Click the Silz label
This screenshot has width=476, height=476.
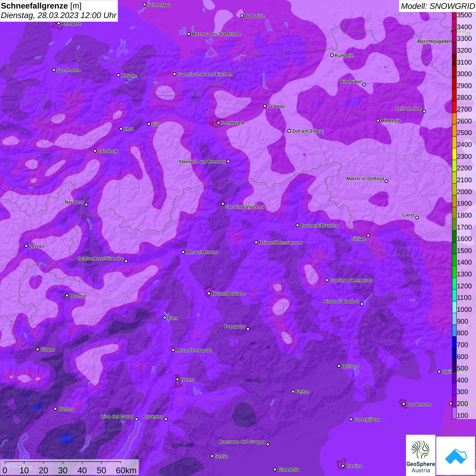point(156,124)
